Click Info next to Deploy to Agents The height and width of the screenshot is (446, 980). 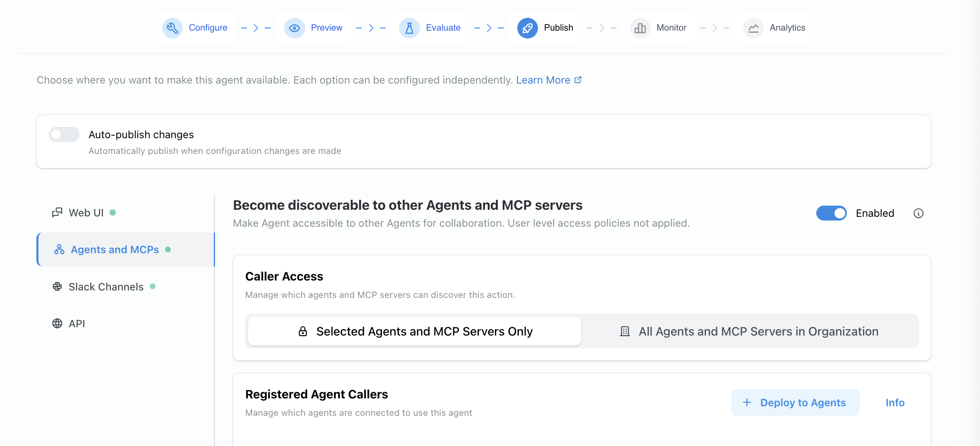pos(895,402)
